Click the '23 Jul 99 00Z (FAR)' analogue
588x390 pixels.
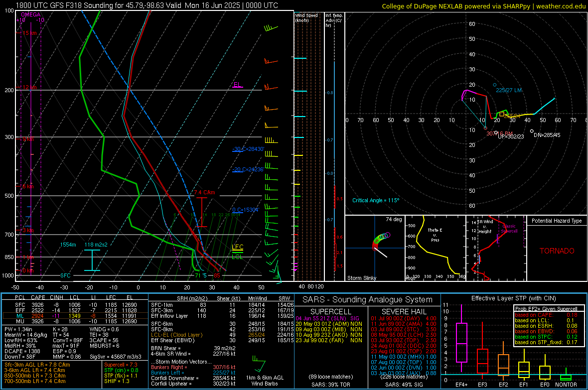click(329, 340)
